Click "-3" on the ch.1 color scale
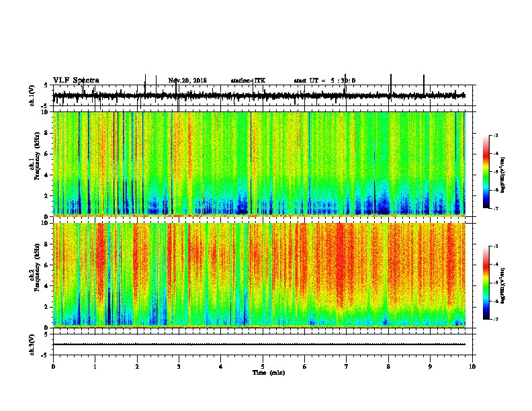 pos(496,135)
